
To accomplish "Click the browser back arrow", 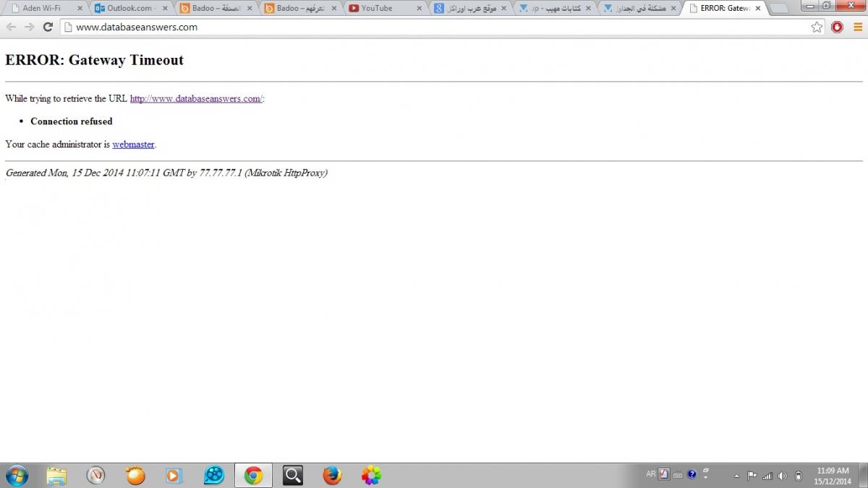I will click(x=11, y=27).
